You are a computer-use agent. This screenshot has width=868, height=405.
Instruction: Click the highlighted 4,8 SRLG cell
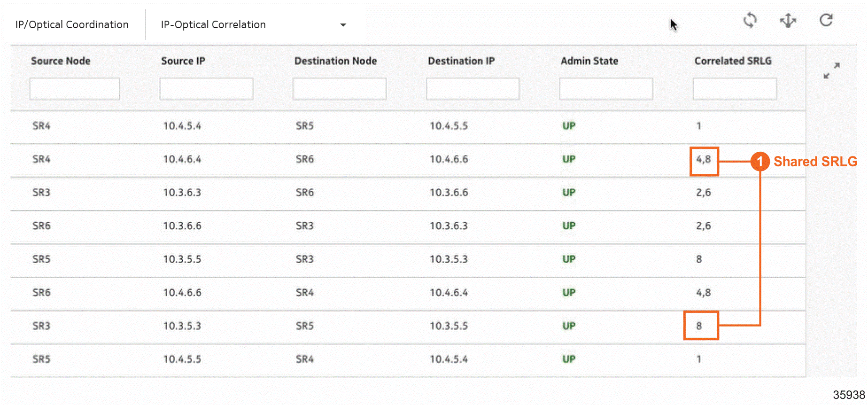tap(704, 160)
